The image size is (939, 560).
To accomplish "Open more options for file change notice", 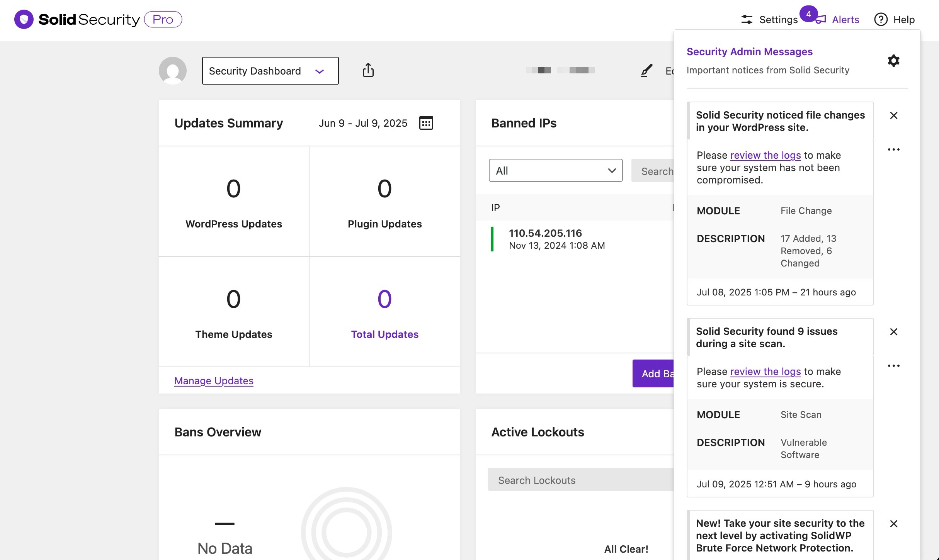I will pyautogui.click(x=893, y=149).
